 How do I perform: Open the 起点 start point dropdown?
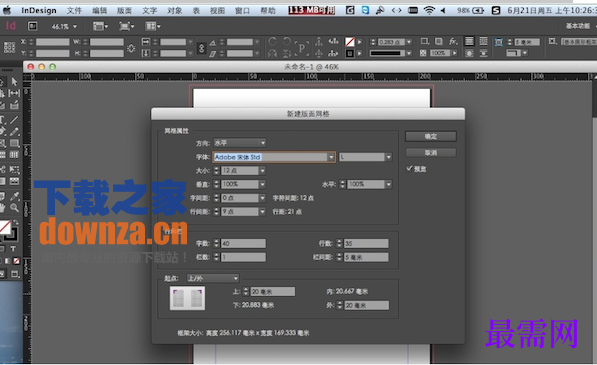(x=212, y=278)
